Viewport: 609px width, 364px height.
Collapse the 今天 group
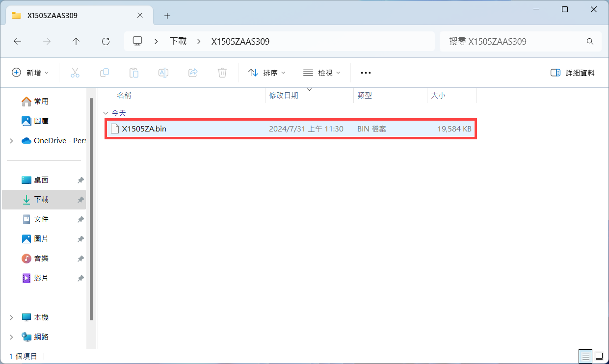[x=106, y=112]
